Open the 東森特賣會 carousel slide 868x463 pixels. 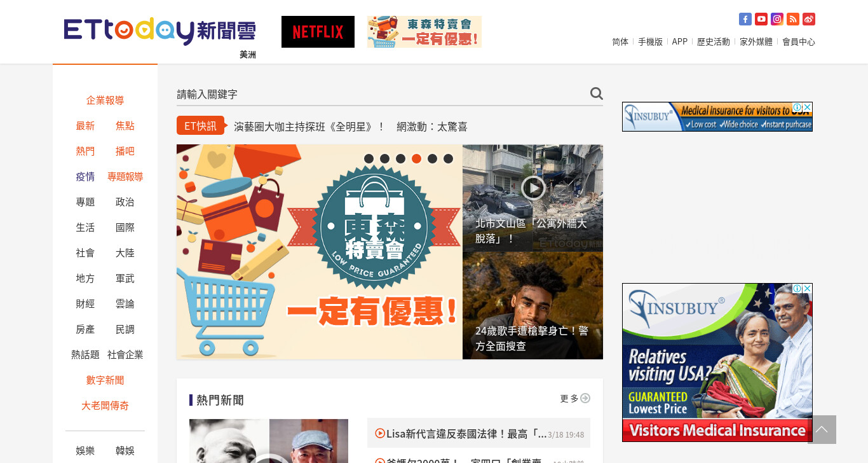click(x=320, y=252)
